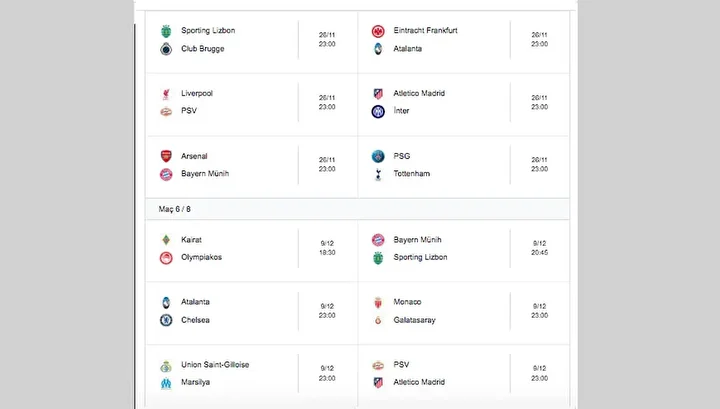Click the Marsilya team crest
Image resolution: width=720 pixels, height=409 pixels.
tap(166, 382)
